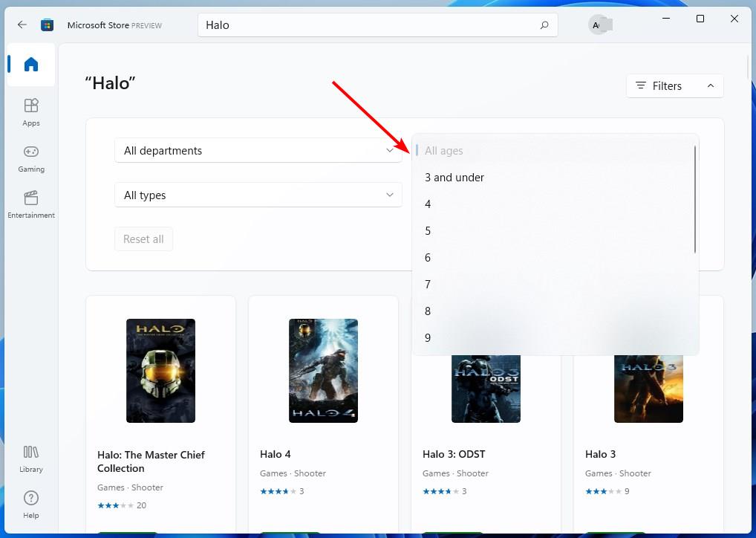
Task: Go back using the back arrow
Action: [x=22, y=25]
